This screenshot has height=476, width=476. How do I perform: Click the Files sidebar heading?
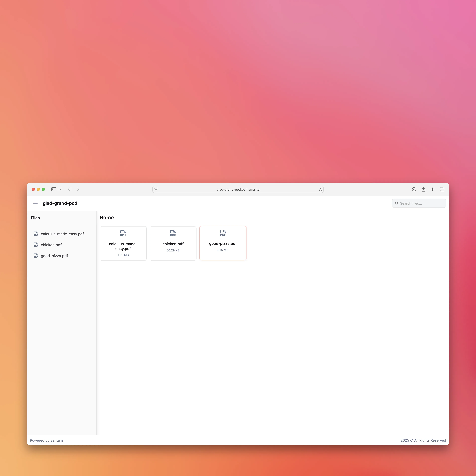coord(35,218)
